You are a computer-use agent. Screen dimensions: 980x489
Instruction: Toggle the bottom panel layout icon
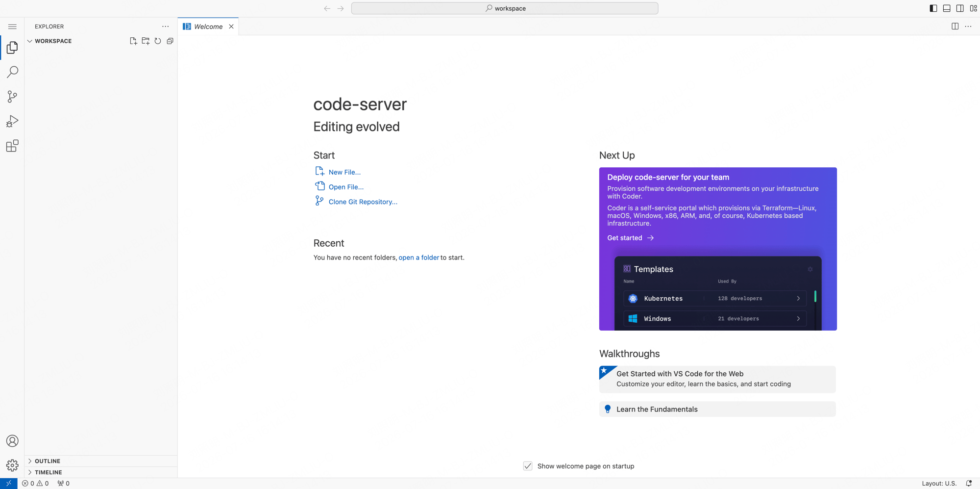(947, 8)
